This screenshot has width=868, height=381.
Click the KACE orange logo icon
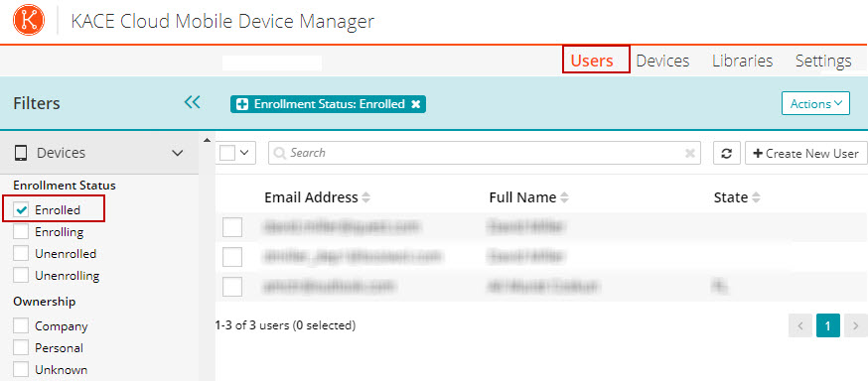point(29,21)
